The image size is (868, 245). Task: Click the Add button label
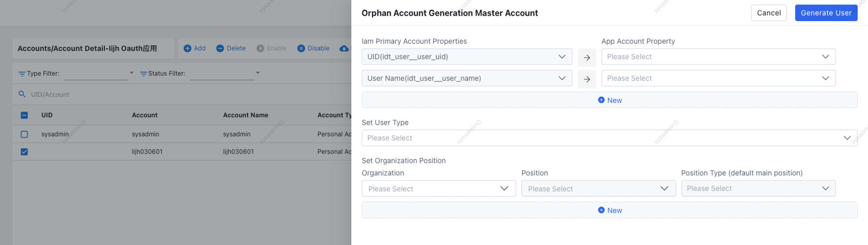[200, 48]
